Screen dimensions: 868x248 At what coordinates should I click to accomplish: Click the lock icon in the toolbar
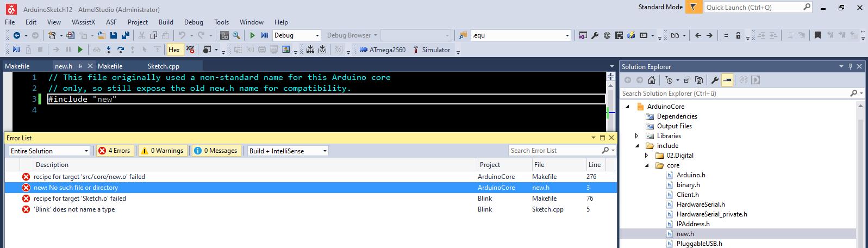coord(738,35)
